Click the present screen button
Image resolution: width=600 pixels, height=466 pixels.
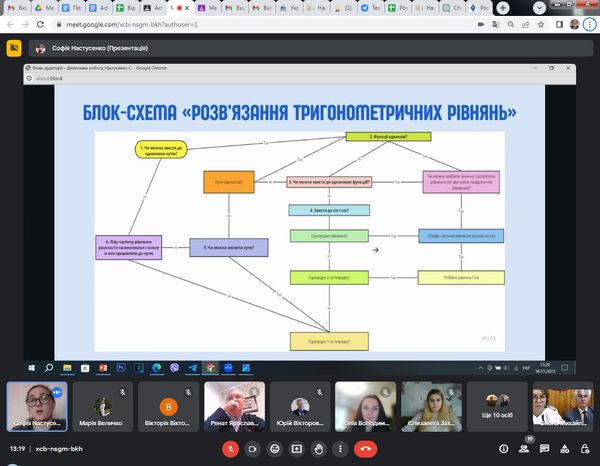(x=298, y=449)
